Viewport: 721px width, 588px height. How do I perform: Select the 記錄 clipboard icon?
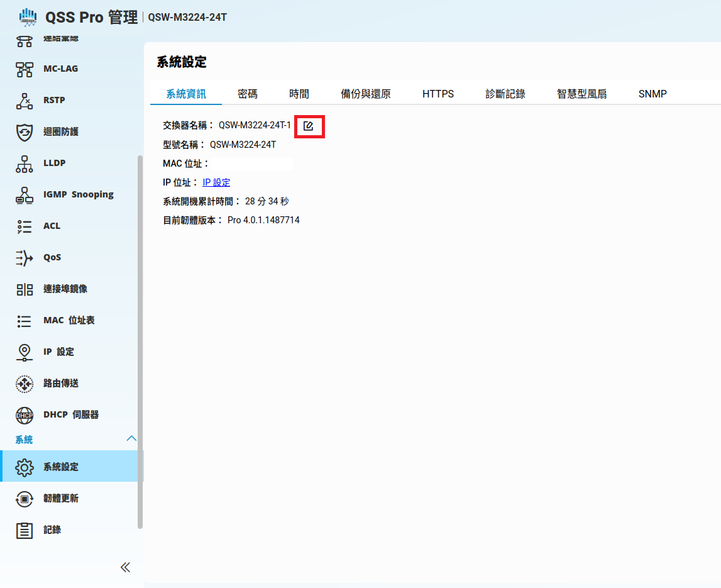(x=25, y=531)
